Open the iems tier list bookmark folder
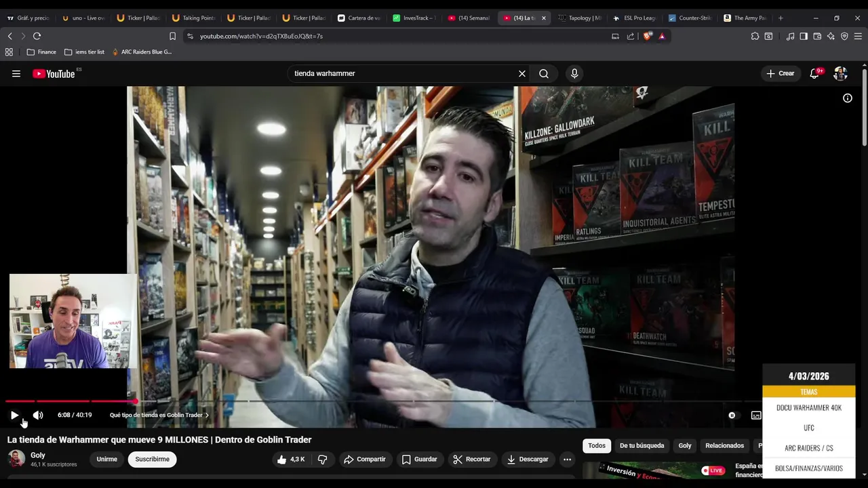This screenshot has height=488, width=868. pyautogui.click(x=84, y=52)
